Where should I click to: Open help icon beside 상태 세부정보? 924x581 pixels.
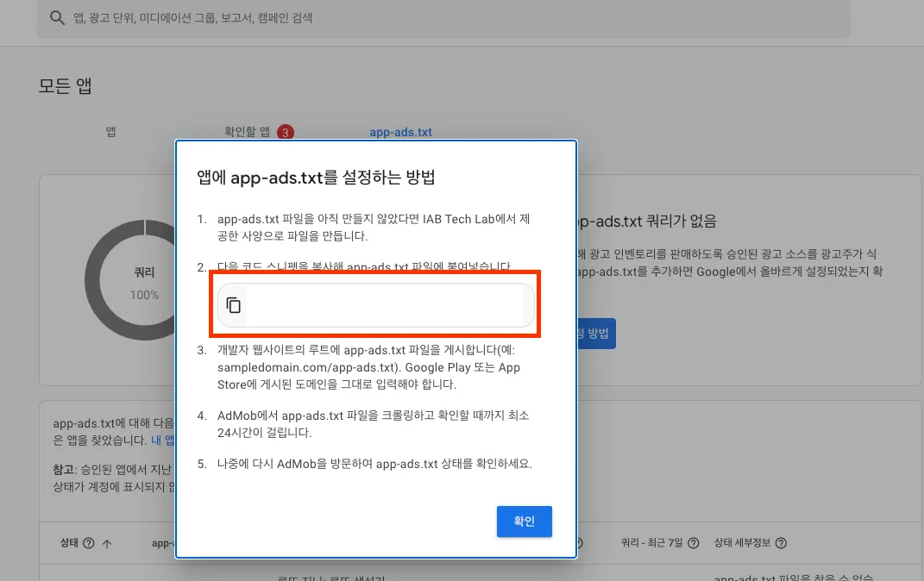click(x=781, y=543)
